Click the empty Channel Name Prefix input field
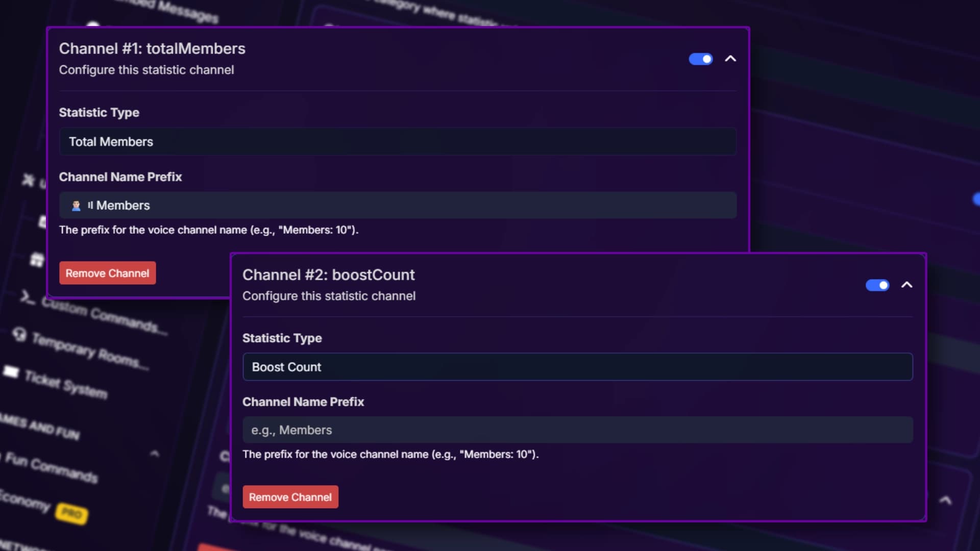 point(577,430)
